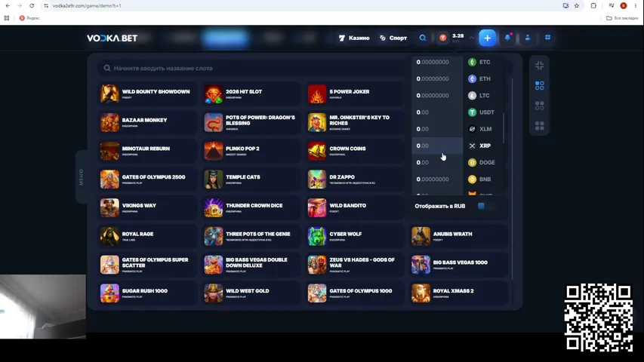Click the Royal Xmass 2 thumbnail
The width and height of the screenshot is (644, 362).
click(x=421, y=293)
